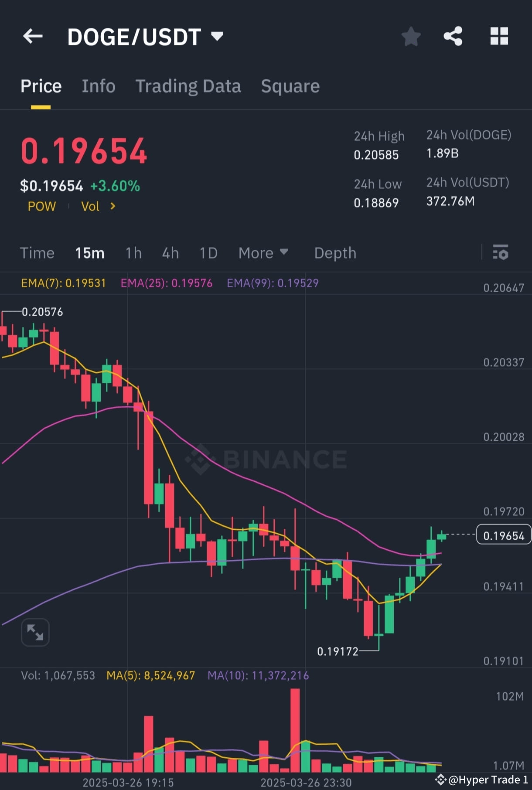Expand the More timeframes menu
Screen dimensions: 532x790
click(263, 253)
